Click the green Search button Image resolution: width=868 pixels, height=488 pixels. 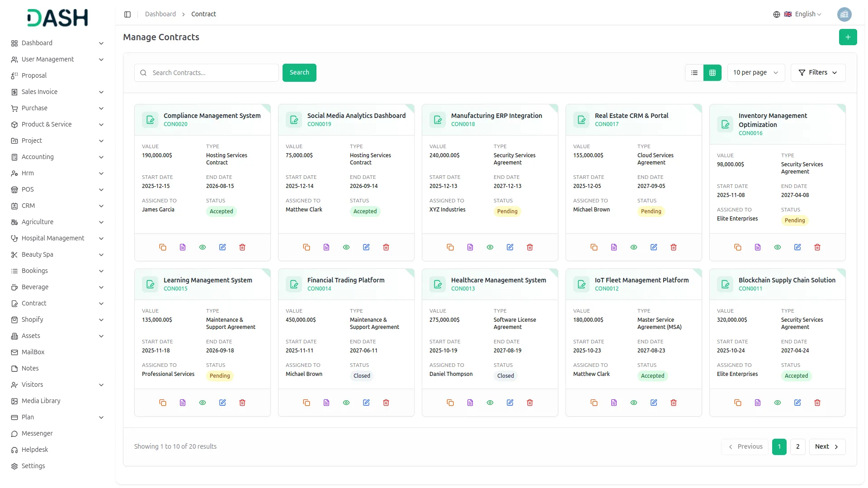[299, 73]
